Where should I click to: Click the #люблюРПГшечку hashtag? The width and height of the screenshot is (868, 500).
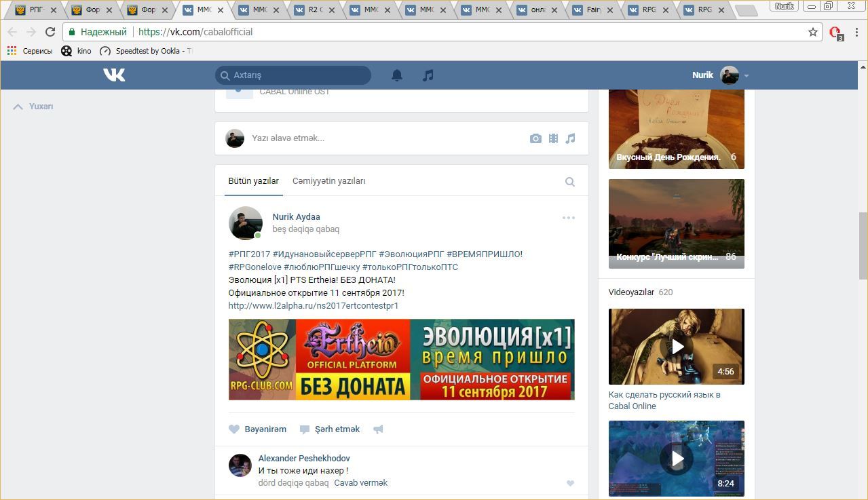(x=322, y=267)
